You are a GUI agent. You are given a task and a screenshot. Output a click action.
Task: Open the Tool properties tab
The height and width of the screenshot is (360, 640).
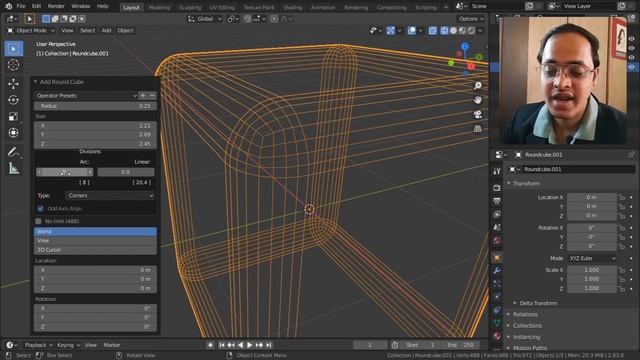point(497,171)
